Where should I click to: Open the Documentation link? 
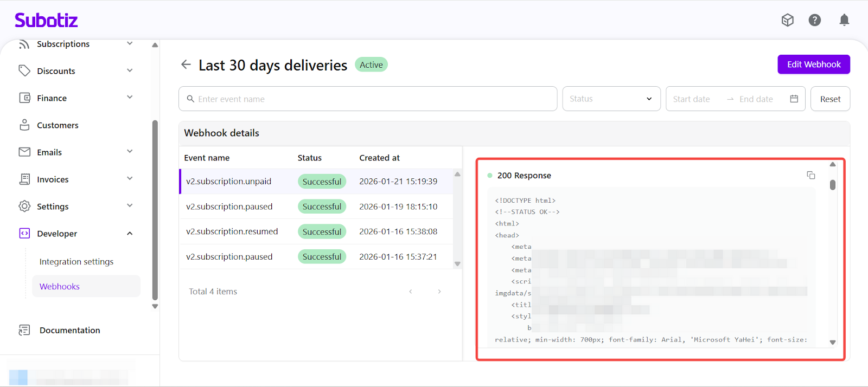coord(69,330)
